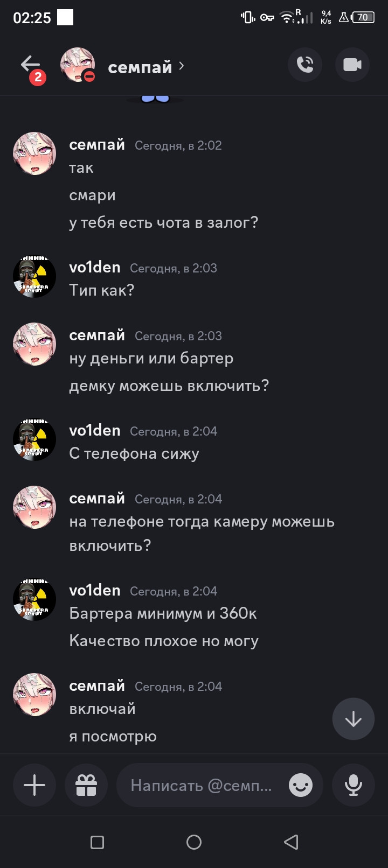Open the plus attachment menu
Viewport: 388px width, 868px height.
(x=34, y=785)
